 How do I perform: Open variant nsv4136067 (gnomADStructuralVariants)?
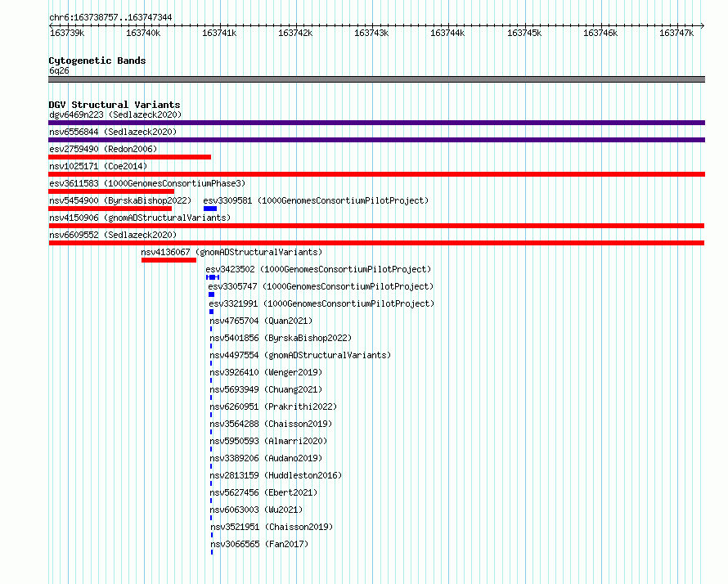pyautogui.click(x=231, y=252)
